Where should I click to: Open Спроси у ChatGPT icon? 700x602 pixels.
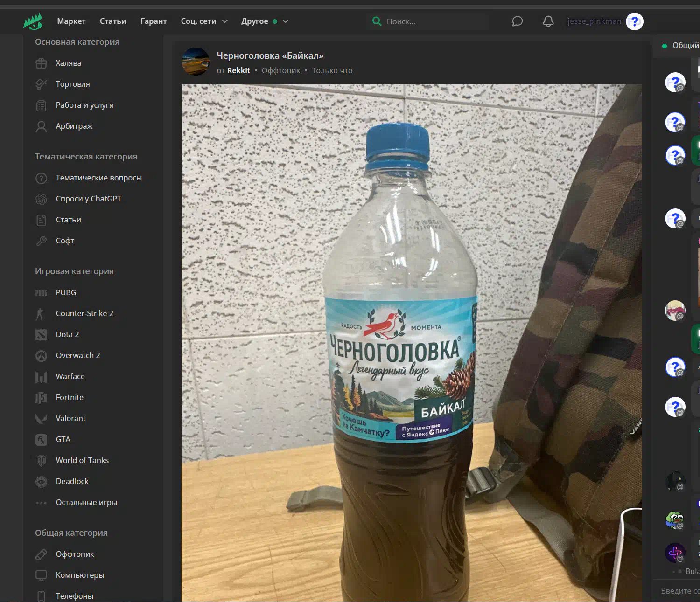click(x=42, y=199)
